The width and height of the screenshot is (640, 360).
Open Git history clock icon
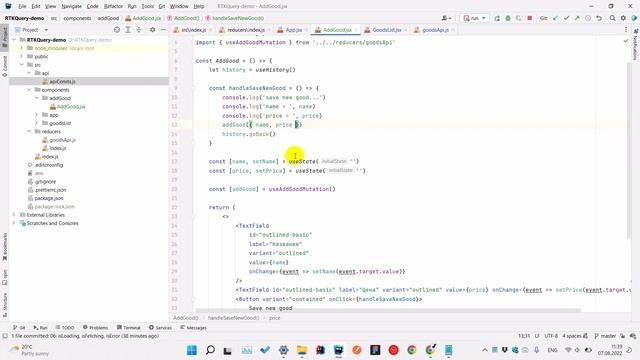588,18
